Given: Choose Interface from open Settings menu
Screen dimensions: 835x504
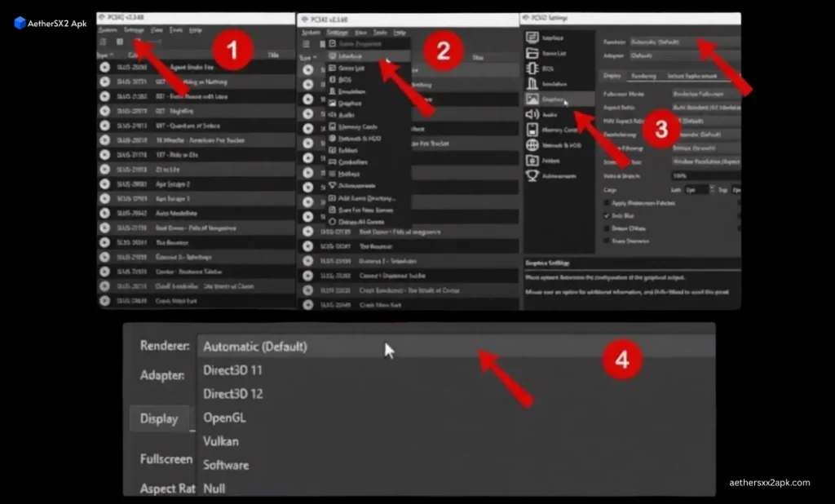Looking at the screenshot, I should pos(369,56).
